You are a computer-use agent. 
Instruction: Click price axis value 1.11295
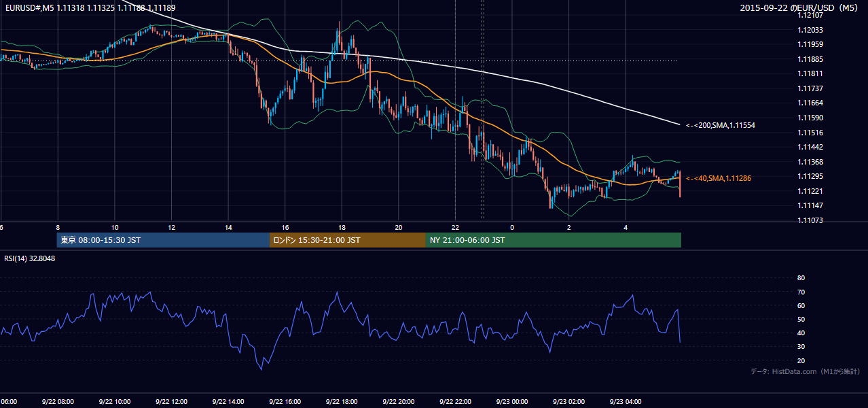click(810, 176)
